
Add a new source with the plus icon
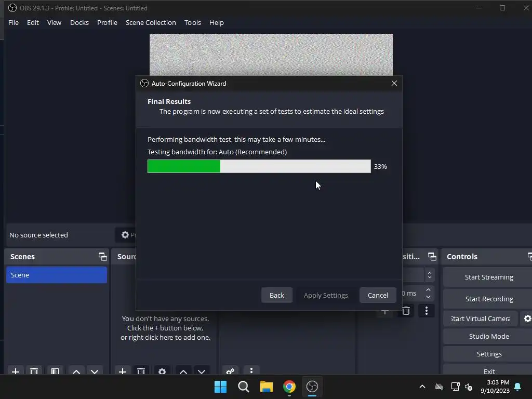[123, 371]
